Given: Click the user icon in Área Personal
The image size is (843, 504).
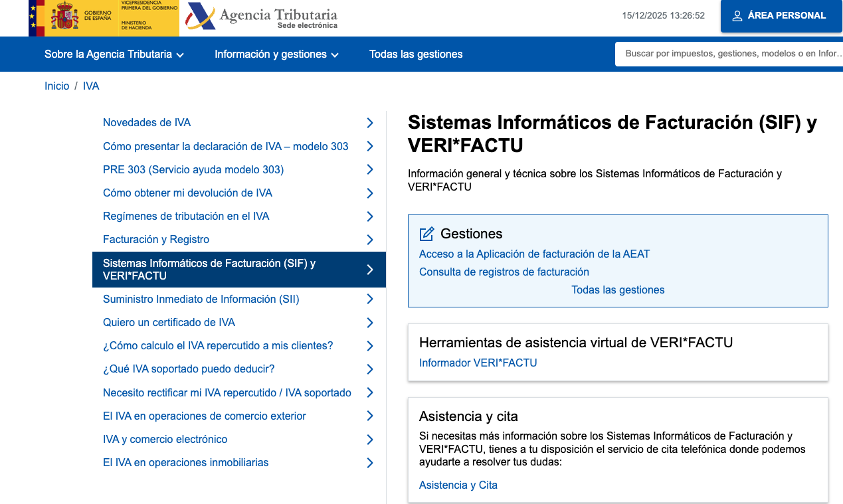Looking at the screenshot, I should click(737, 16).
